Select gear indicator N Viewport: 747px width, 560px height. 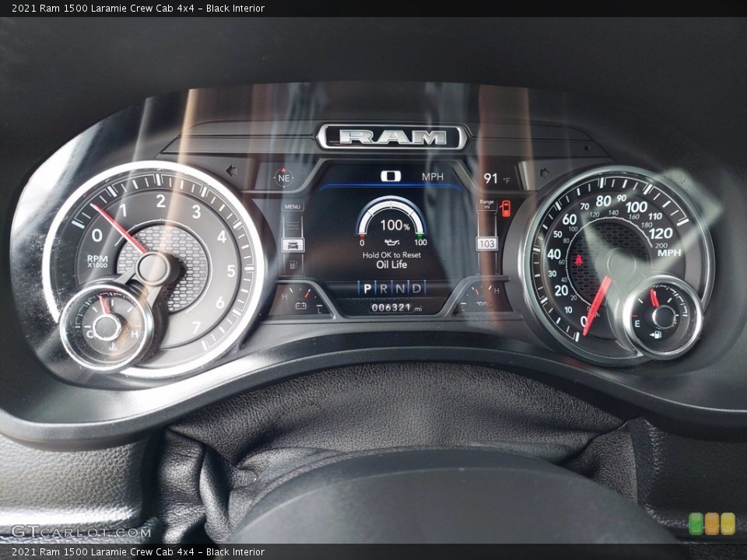point(400,289)
